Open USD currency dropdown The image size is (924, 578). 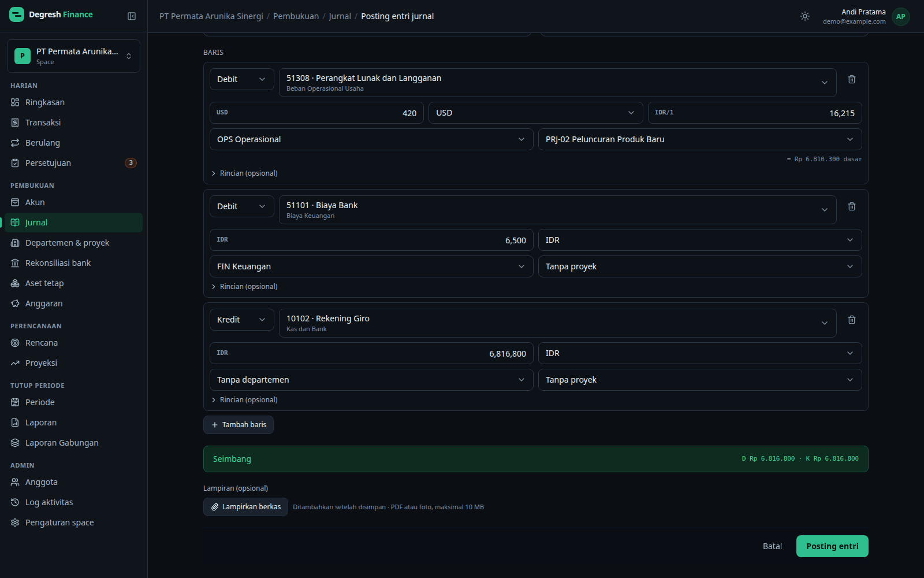pos(535,113)
